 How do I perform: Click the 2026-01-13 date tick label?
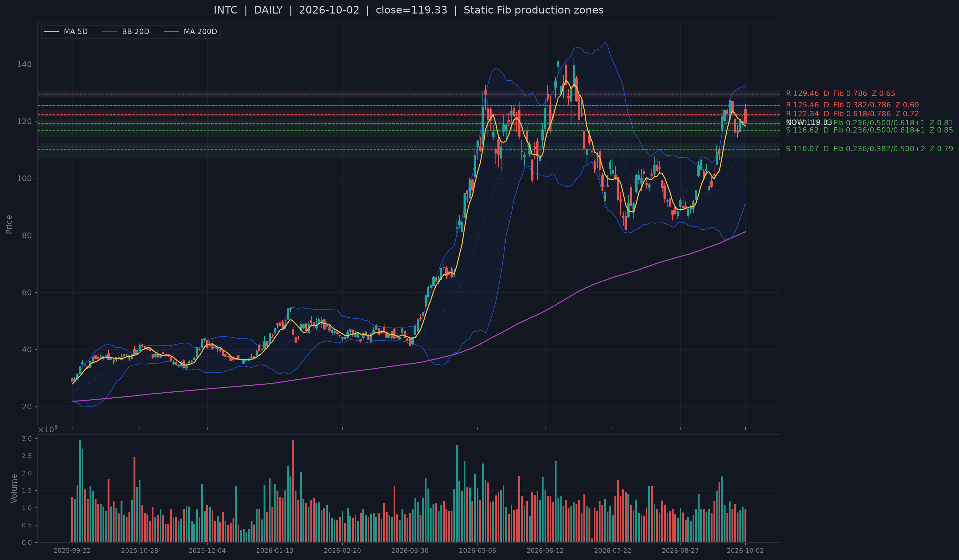tap(275, 551)
